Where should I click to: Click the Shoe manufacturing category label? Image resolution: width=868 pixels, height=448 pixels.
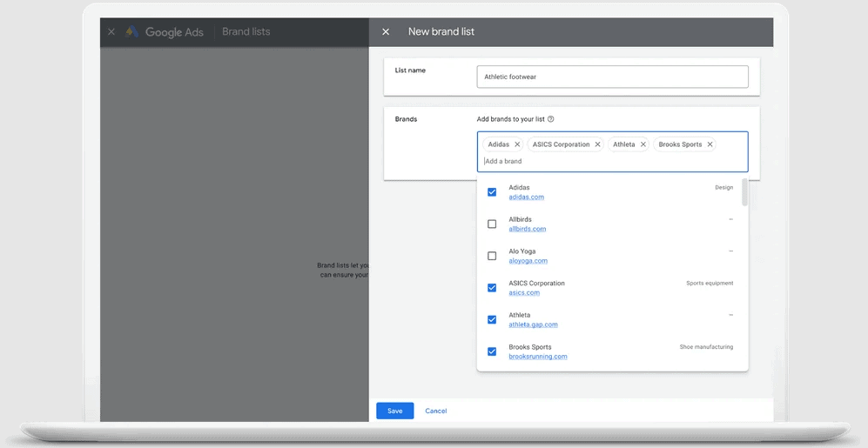[706, 347]
